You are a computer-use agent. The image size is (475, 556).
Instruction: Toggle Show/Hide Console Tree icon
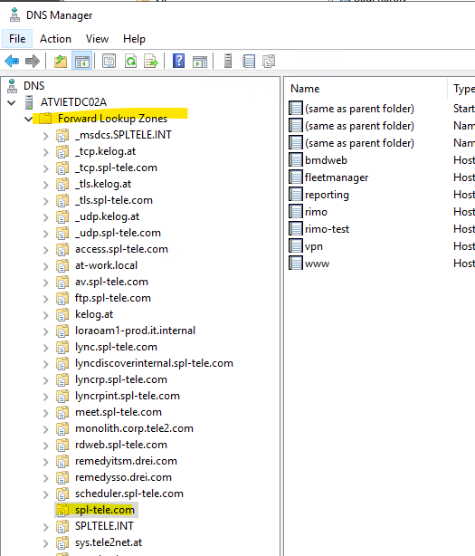(82, 61)
